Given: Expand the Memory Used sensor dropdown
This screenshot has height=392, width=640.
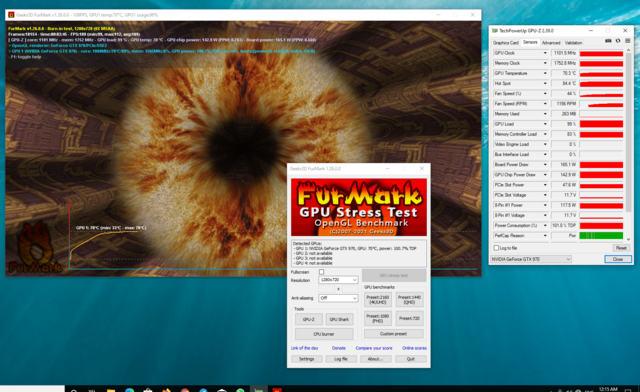Looking at the screenshot, I should coord(545,114).
